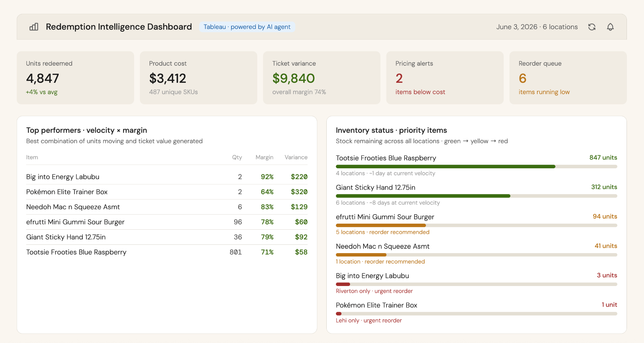Select Giant Sticky Hand 12.75in table row
The height and width of the screenshot is (343, 644).
pos(167,237)
